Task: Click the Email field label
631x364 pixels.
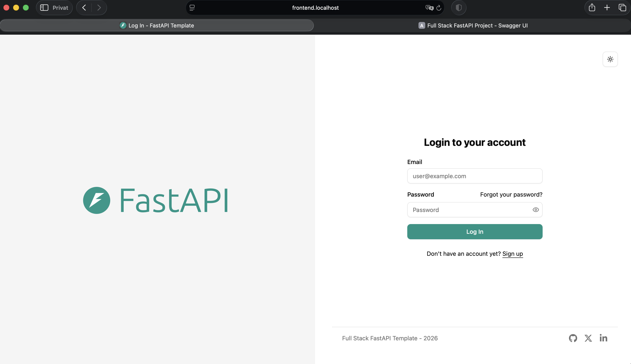Action: 414,162
